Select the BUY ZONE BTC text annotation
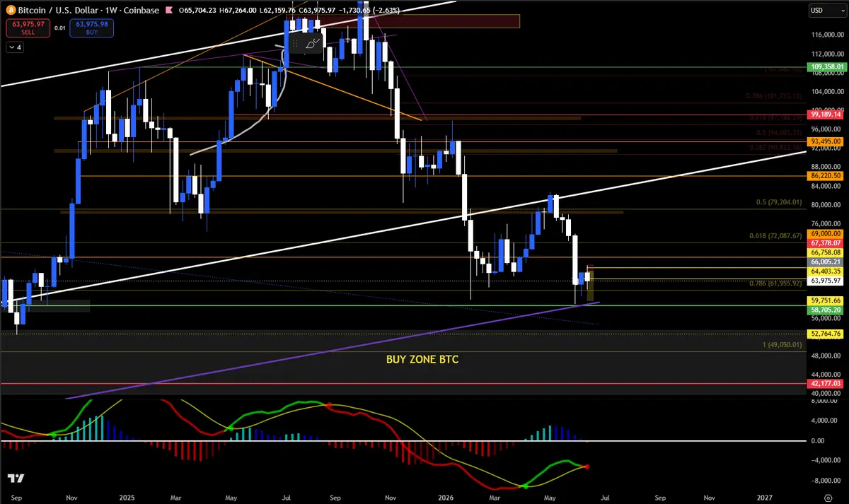This screenshot has height=504, width=849. pyautogui.click(x=422, y=360)
